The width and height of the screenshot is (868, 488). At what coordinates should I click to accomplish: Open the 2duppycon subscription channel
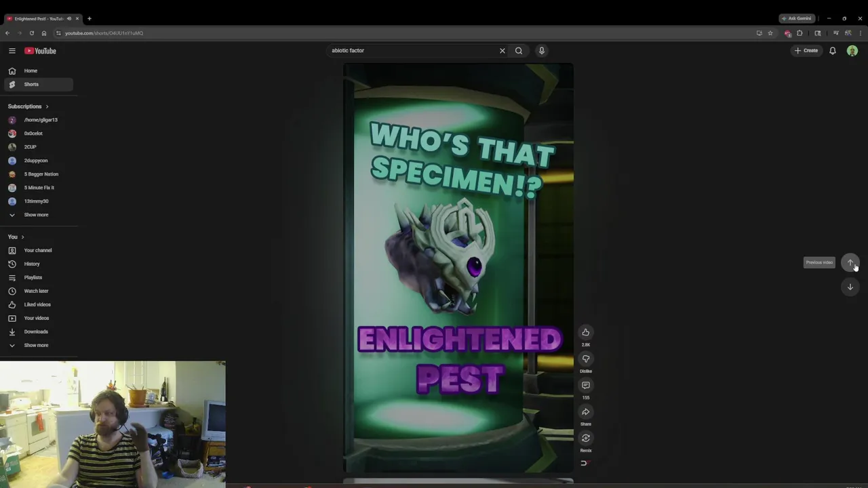click(39, 161)
